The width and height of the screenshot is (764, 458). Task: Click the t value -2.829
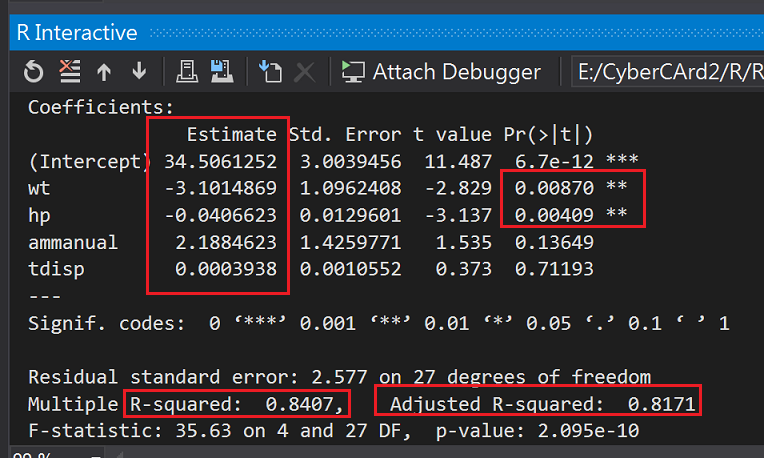(458, 189)
